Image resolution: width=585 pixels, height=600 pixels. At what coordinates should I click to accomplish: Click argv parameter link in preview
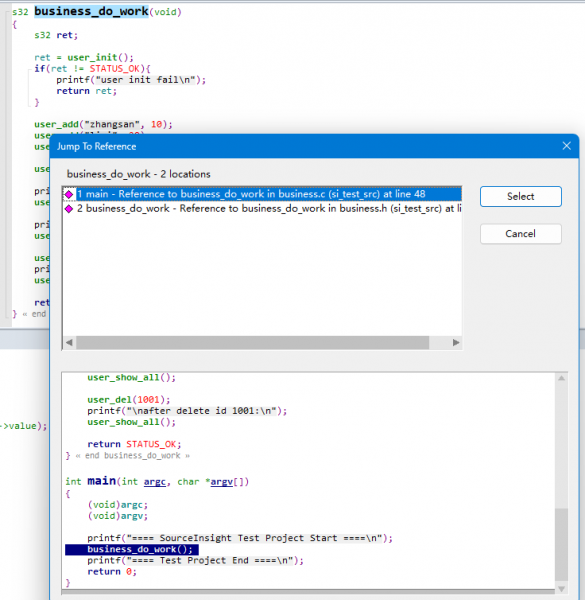(222, 482)
